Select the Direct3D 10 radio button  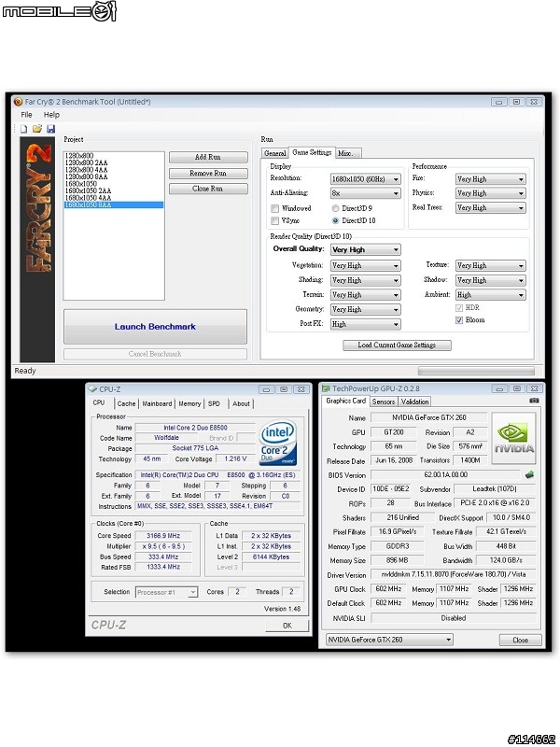(335, 220)
